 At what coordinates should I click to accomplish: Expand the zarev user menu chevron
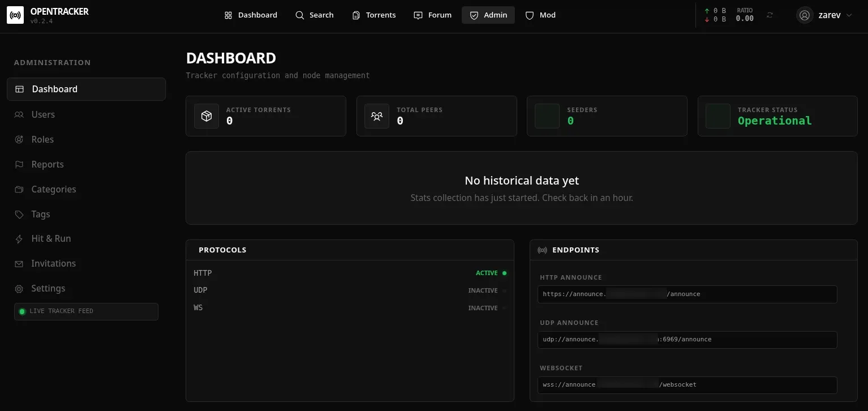coord(849,16)
